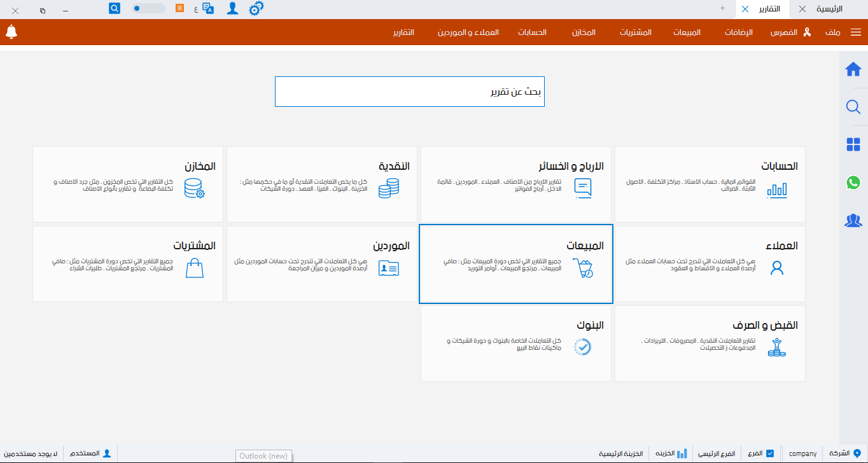The image size is (868, 463).
Task: Open the ملف menu
Action: click(833, 32)
